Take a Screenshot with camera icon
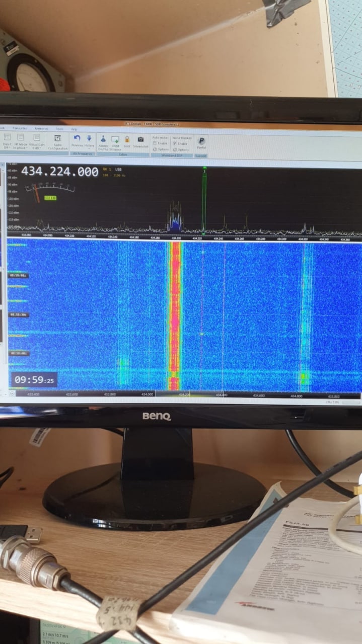This screenshot has width=362, height=644. 140,139
